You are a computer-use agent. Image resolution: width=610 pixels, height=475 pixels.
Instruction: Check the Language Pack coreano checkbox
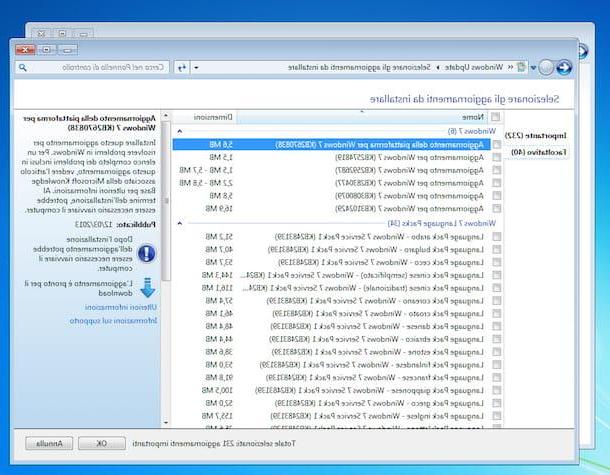[497, 301]
